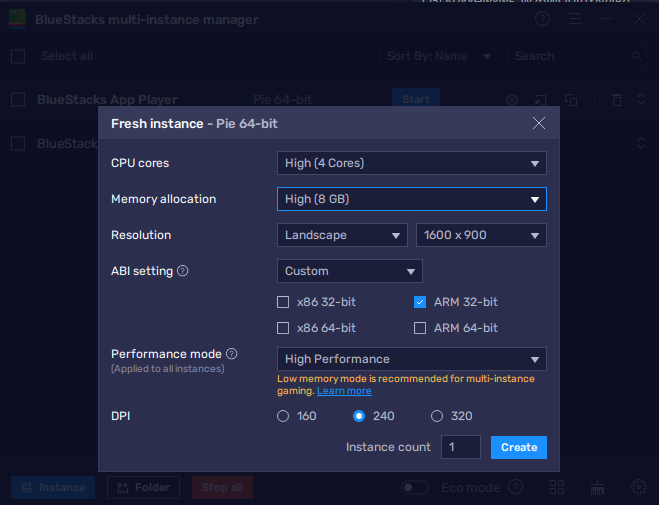Image resolution: width=659 pixels, height=505 pixels.
Task: Open the hamburger menu in title bar
Action: coord(575,19)
